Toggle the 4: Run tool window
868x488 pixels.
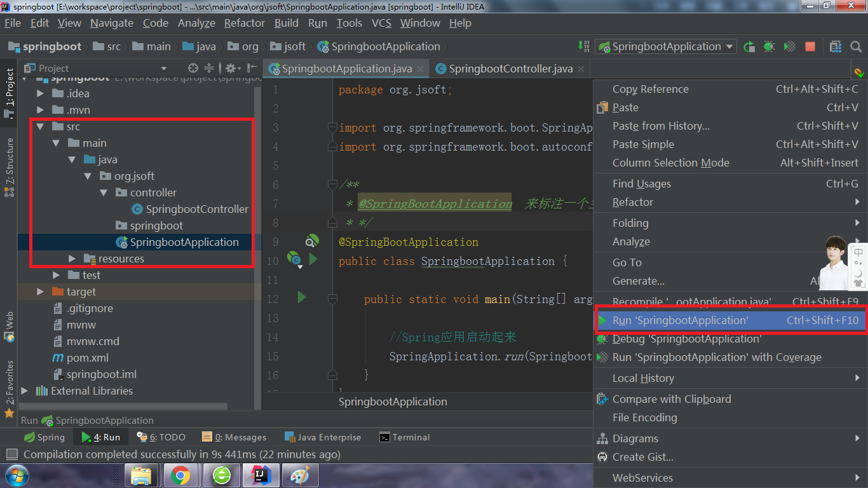(x=101, y=437)
